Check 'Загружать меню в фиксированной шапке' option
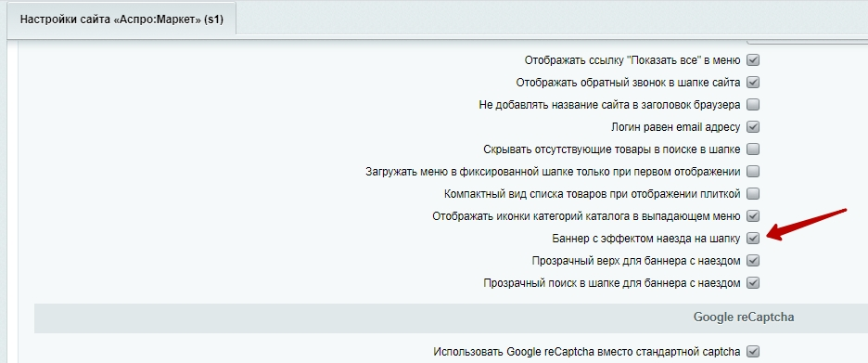This screenshot has height=363, width=868. click(x=753, y=171)
